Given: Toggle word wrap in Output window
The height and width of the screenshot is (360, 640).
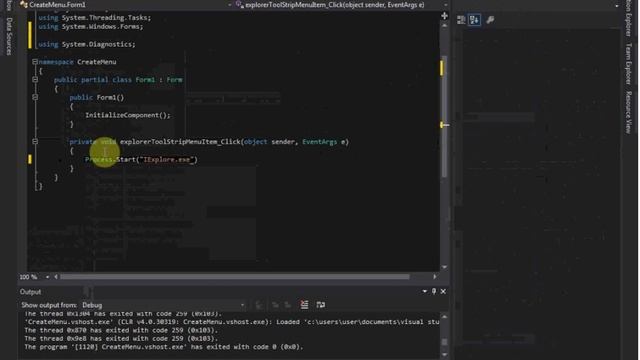Looking at the screenshot, I should tap(321, 304).
